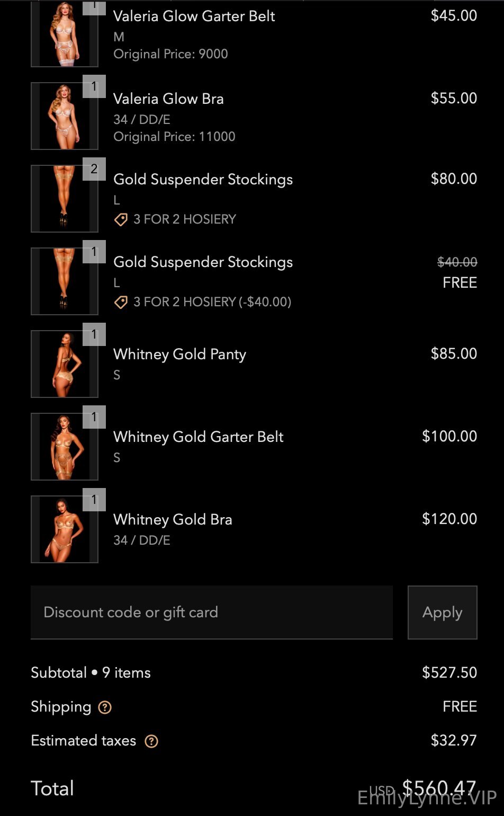Open the Whitney Gold Bra thumbnail image
This screenshot has width=504, height=816.
65,530
